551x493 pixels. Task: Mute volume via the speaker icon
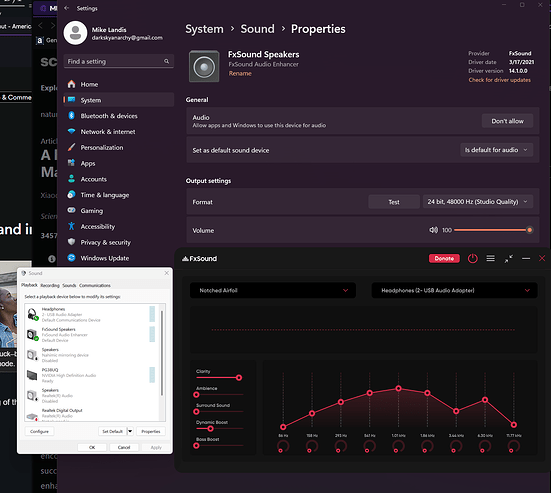pyautogui.click(x=433, y=230)
